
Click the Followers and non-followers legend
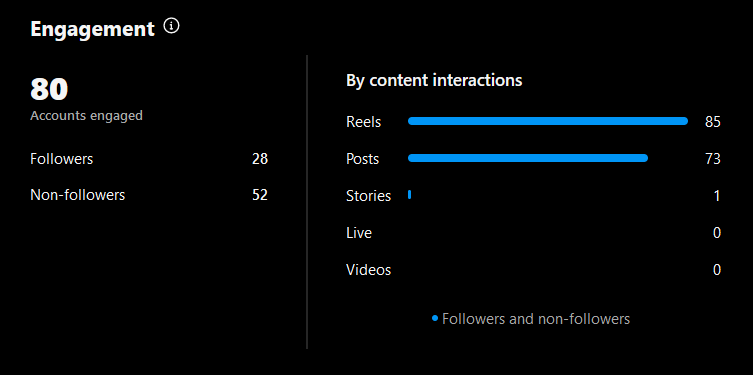pyautogui.click(x=531, y=319)
